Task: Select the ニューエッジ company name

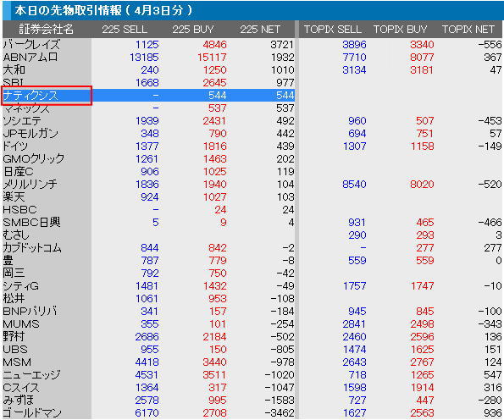Action: [x=31, y=375]
